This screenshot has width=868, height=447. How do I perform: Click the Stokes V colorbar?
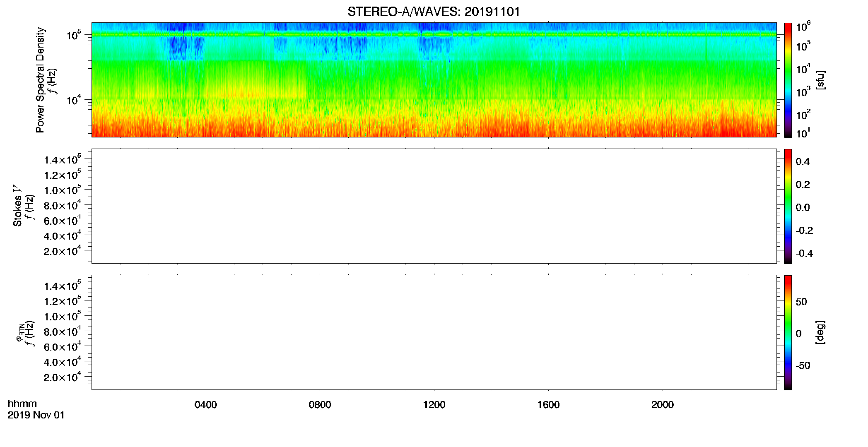coord(788,206)
